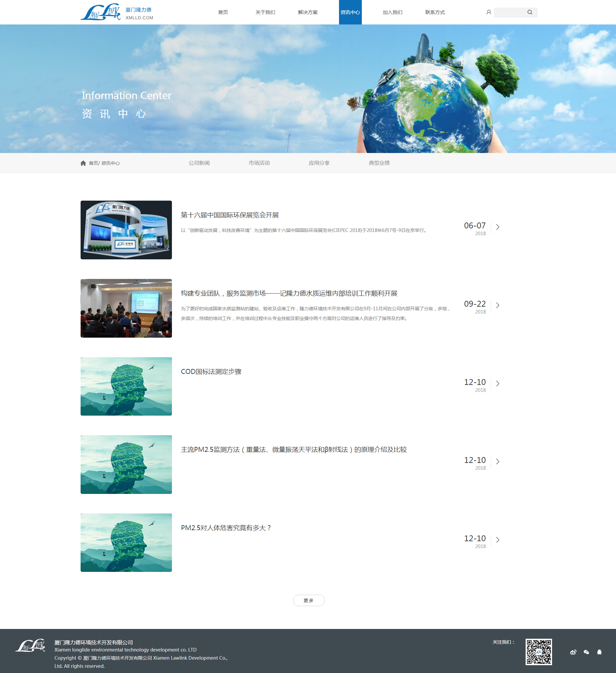Click the arrow beside COD国标法测定步骤
This screenshot has height=673, width=616.
(498, 383)
